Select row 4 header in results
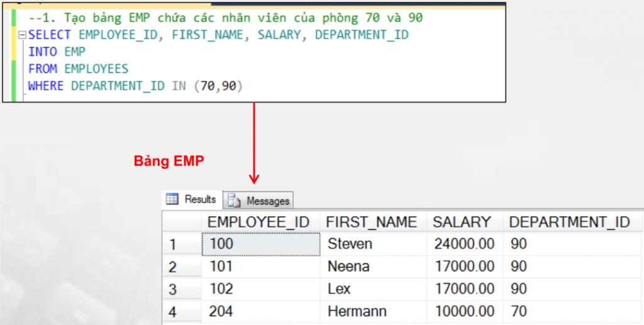This screenshot has width=644, height=325. click(182, 312)
